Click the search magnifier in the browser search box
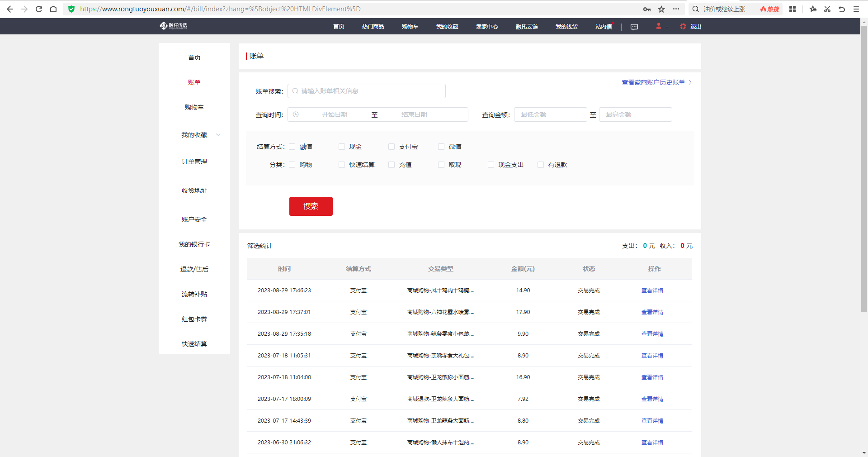Screen dimensions: 868x457 click(696, 9)
